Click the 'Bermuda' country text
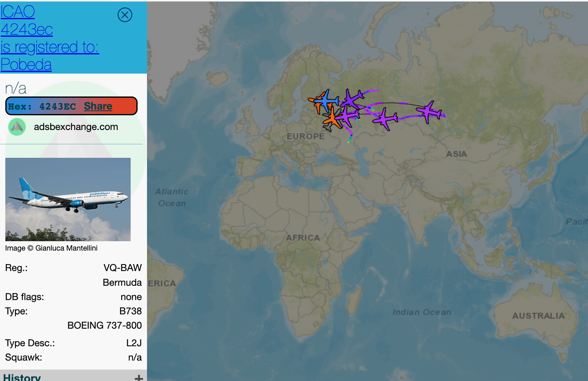Screen dimensions: 588x381 click(122, 282)
